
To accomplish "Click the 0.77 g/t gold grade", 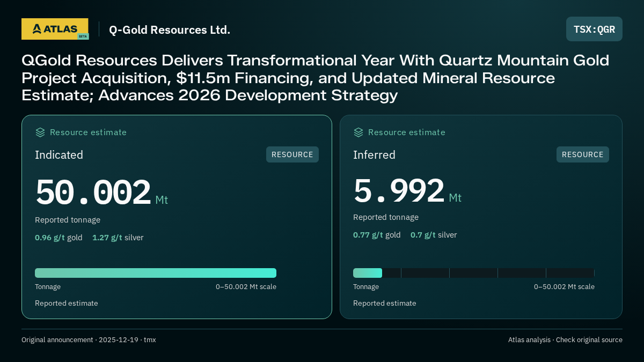I will click(x=377, y=235).
